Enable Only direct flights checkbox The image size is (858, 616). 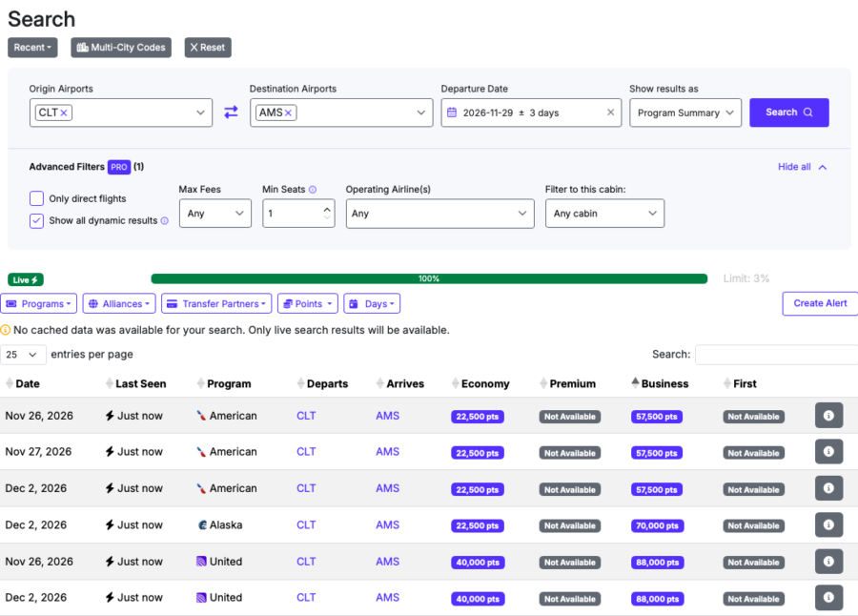tap(36, 198)
